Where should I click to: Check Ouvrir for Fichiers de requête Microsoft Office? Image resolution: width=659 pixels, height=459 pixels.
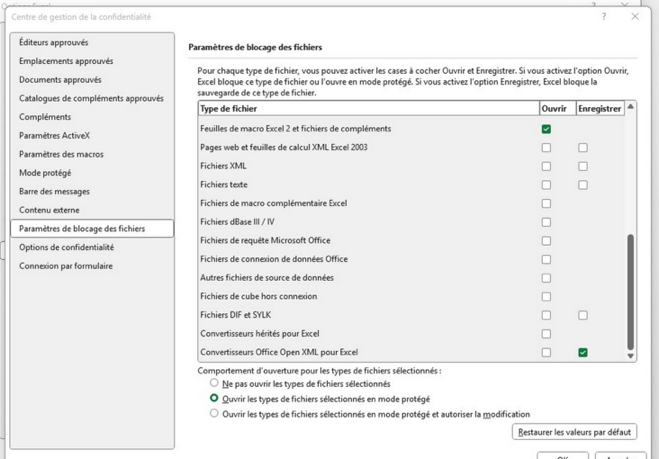pos(546,241)
